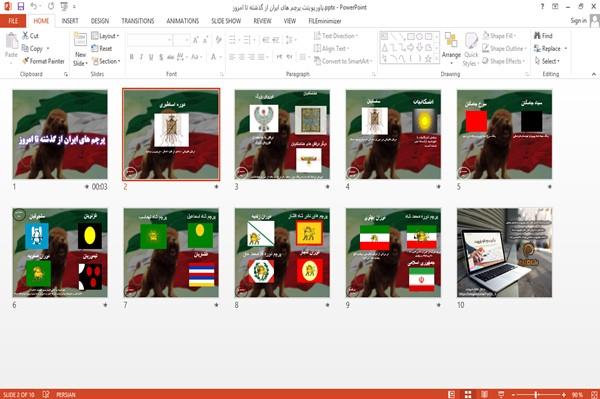
Task: Click the font name input box
Action: click(x=149, y=40)
